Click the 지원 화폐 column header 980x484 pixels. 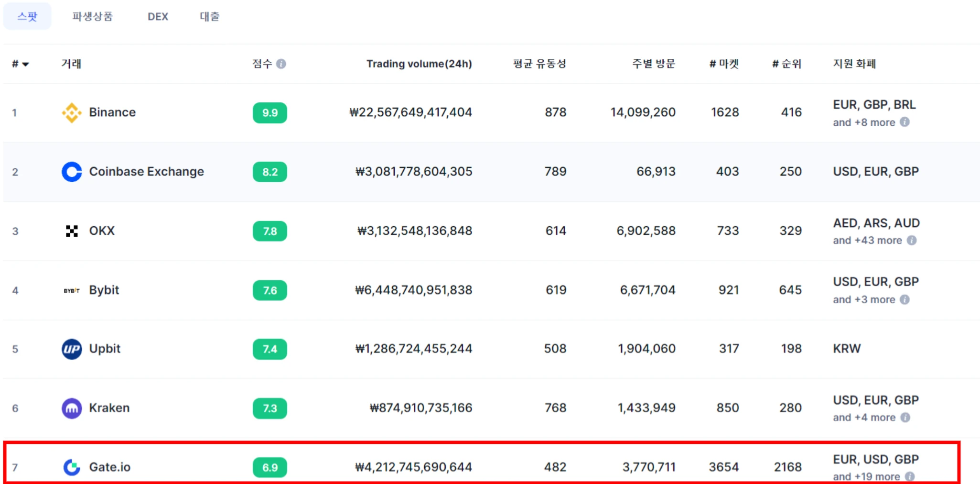coord(854,64)
